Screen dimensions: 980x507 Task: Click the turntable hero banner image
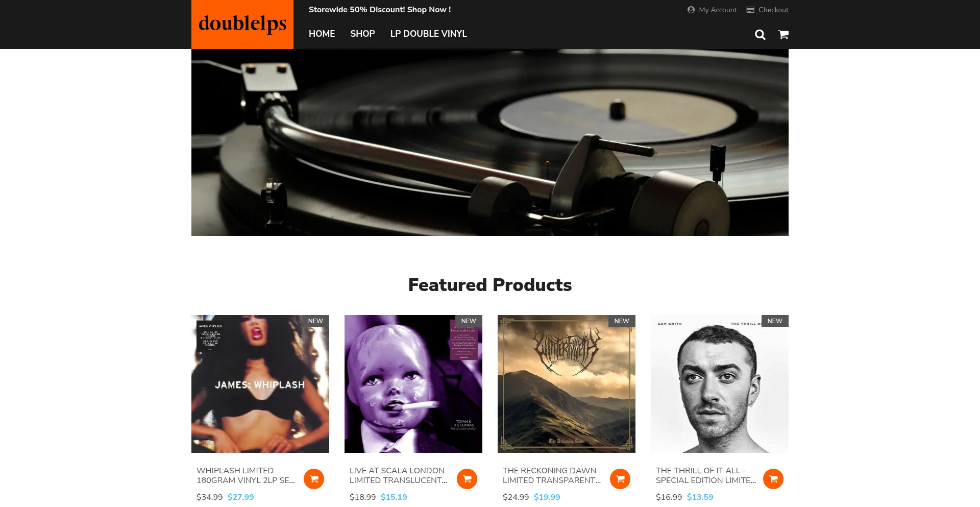tap(490, 142)
